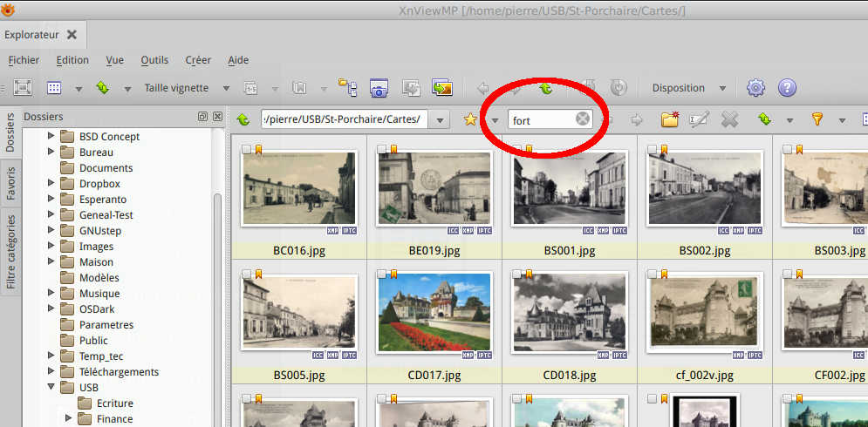Click the batch convert icon with green arrow
Screen dimensions: 868x427
pyautogui.click(x=442, y=87)
